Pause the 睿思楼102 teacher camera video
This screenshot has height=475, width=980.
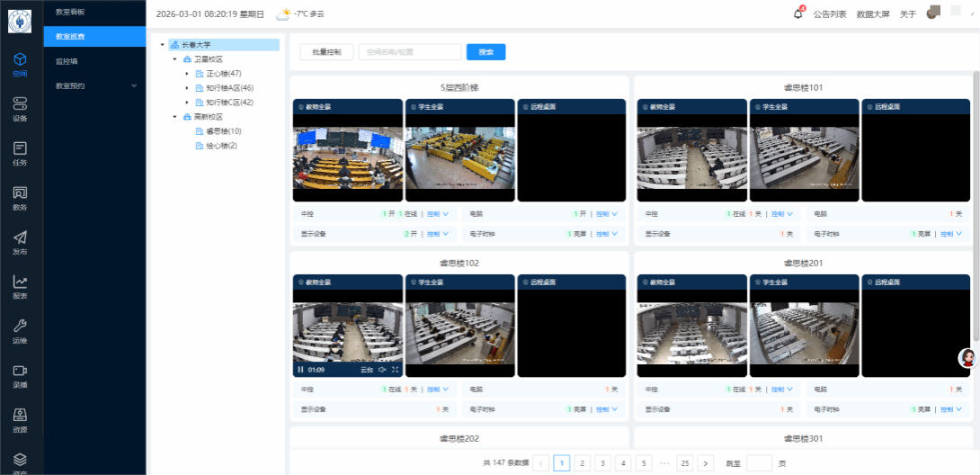click(x=300, y=370)
